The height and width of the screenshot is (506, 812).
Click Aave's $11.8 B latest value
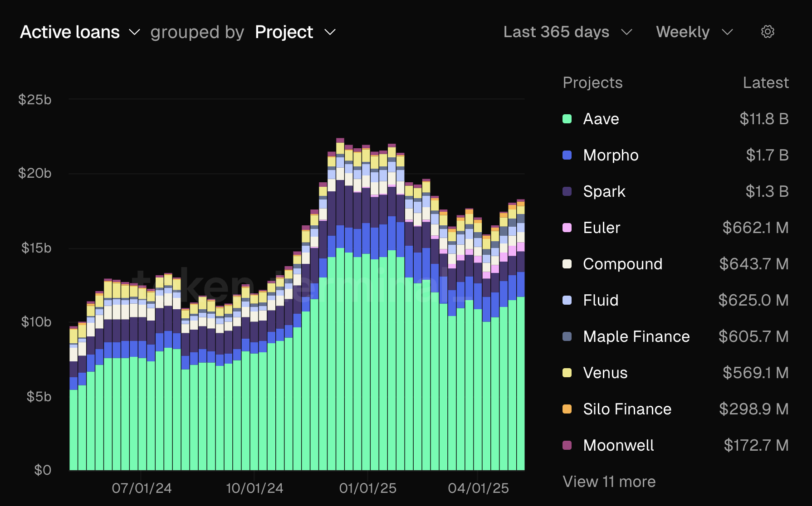(764, 119)
